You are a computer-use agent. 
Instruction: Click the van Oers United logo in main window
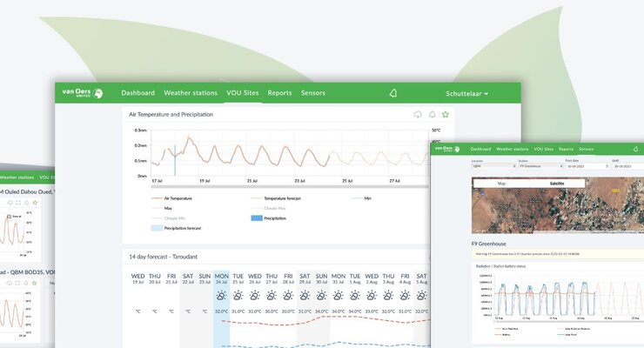pyautogui.click(x=83, y=93)
